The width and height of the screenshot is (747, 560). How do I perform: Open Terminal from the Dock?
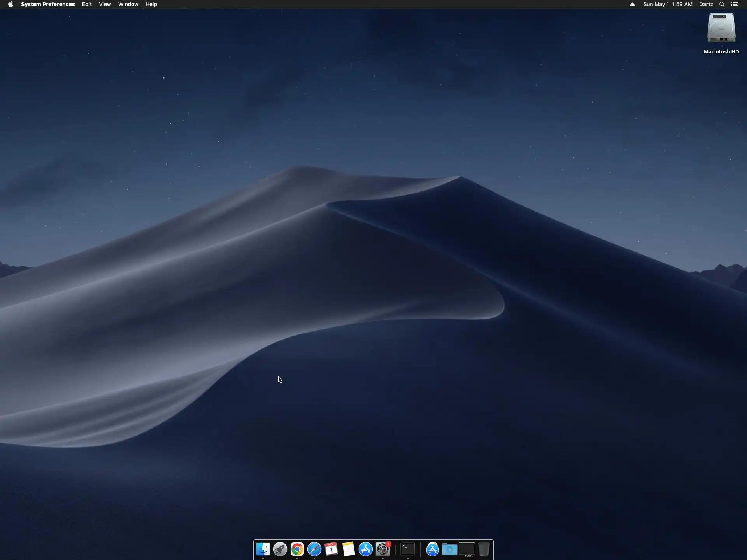(408, 549)
